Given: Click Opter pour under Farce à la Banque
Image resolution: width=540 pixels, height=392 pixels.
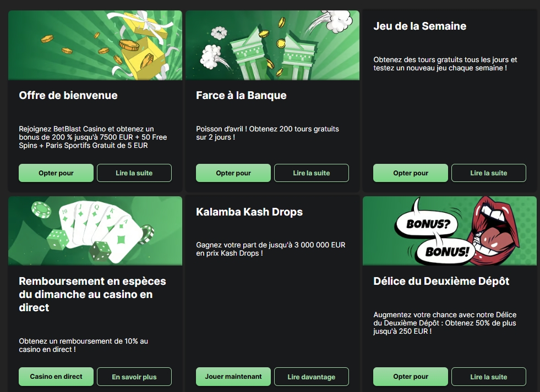Looking at the screenshot, I should (x=233, y=173).
